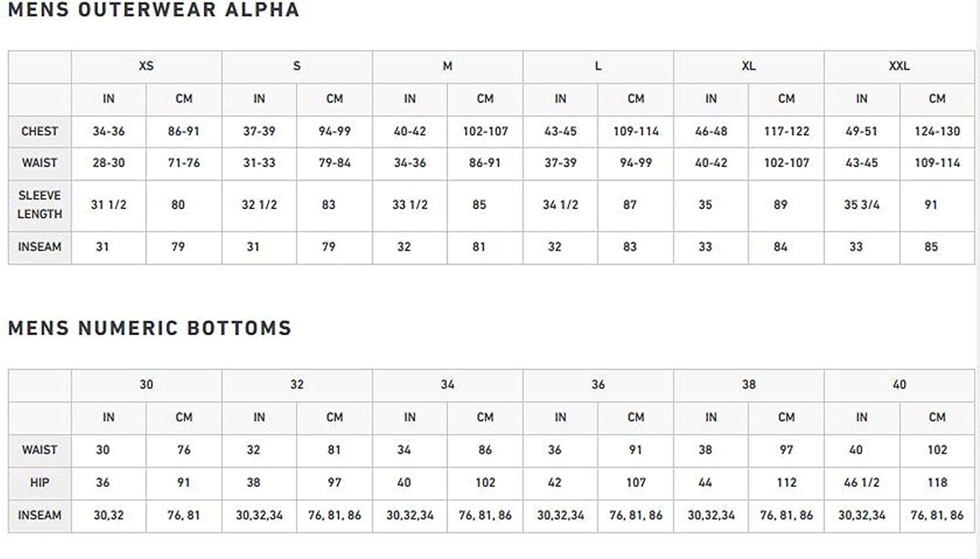Screen dimensions: 980x559
Task: Select the L size column header
Action: click(x=598, y=66)
